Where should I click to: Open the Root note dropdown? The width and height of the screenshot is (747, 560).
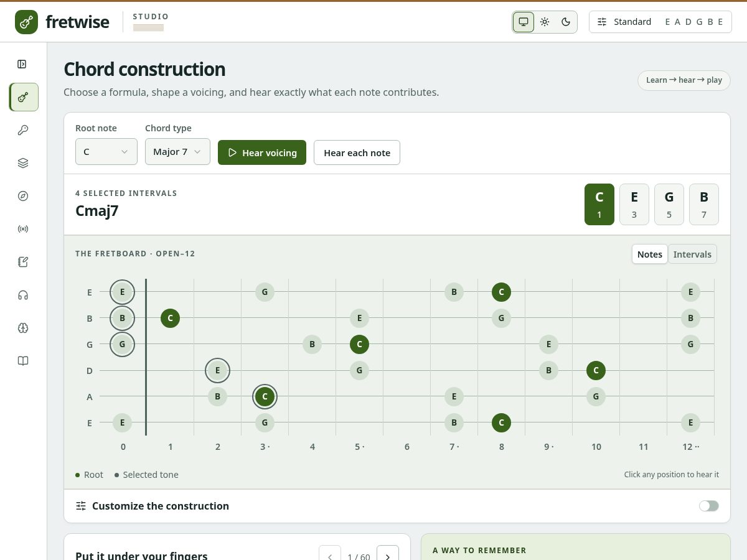click(106, 152)
